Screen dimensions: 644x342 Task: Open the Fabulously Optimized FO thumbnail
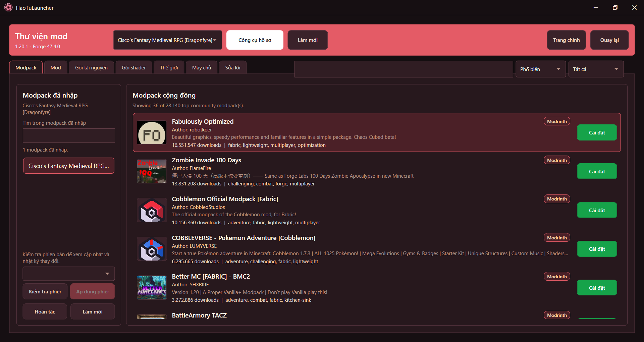(152, 132)
